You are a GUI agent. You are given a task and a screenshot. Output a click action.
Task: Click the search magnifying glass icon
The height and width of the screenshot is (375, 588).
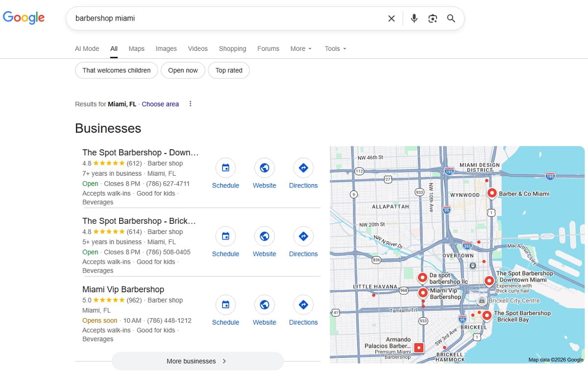451,18
